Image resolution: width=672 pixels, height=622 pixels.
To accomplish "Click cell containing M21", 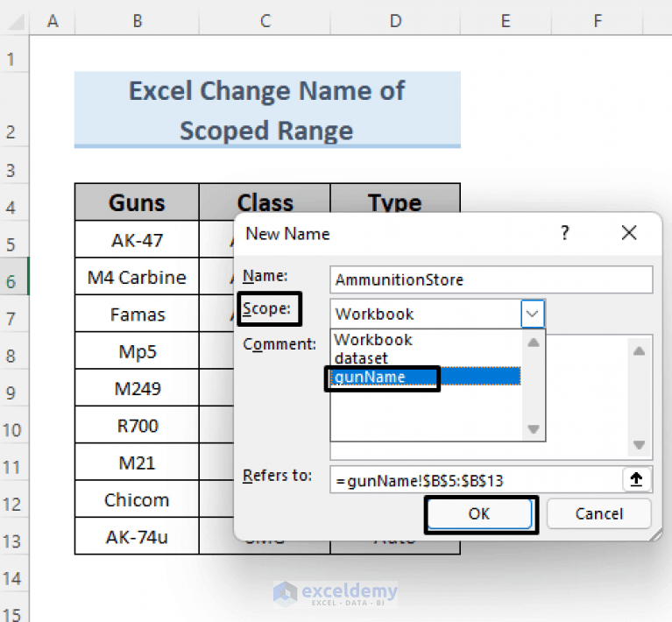I will pyautogui.click(x=138, y=463).
